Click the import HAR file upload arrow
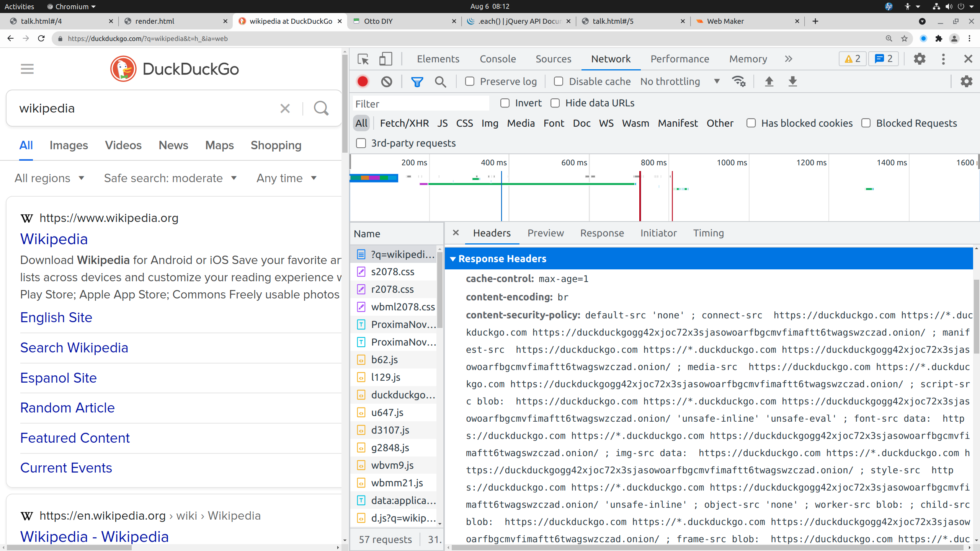The height and width of the screenshot is (551, 980). click(769, 82)
